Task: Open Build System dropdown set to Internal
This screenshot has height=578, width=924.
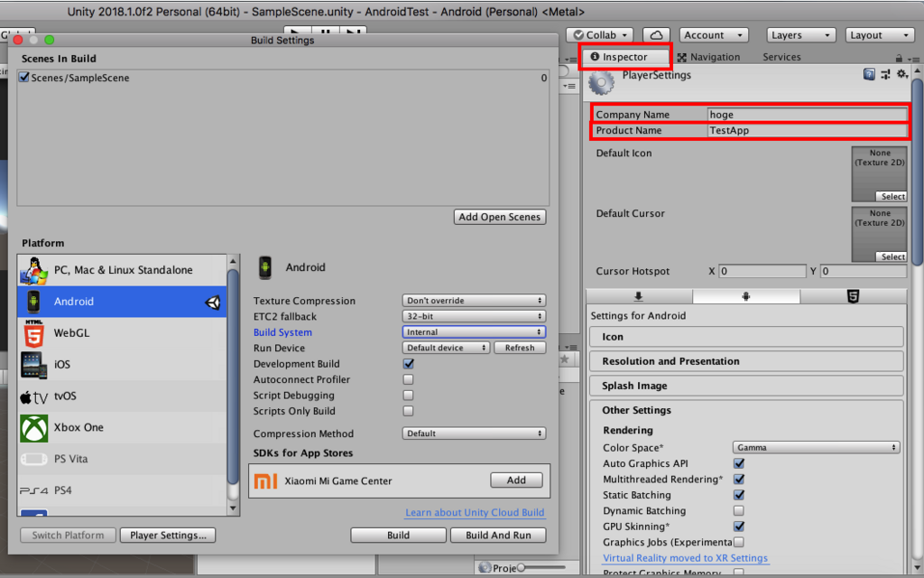Action: tap(474, 332)
